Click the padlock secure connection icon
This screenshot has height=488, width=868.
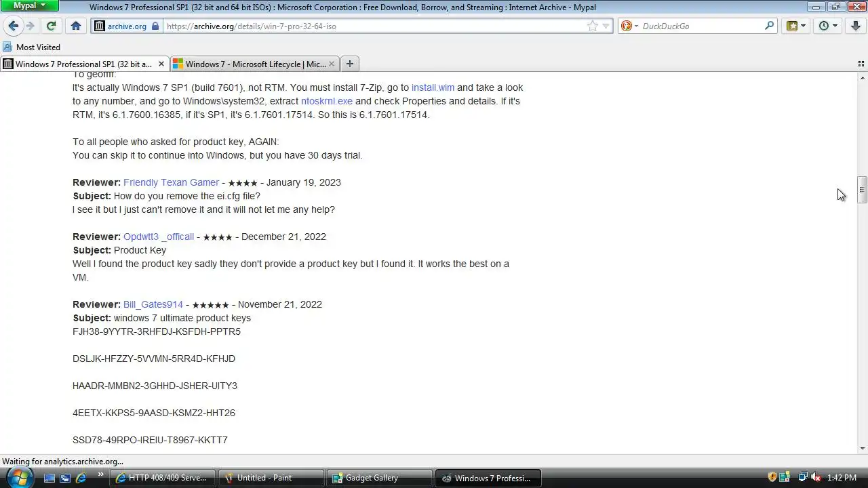[155, 26]
